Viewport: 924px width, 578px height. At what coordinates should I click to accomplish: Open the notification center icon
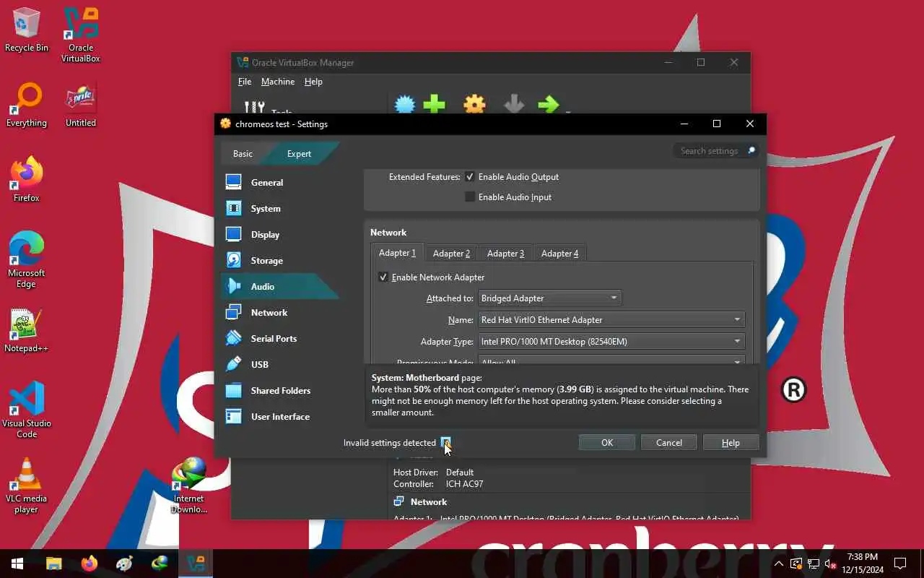click(x=900, y=564)
